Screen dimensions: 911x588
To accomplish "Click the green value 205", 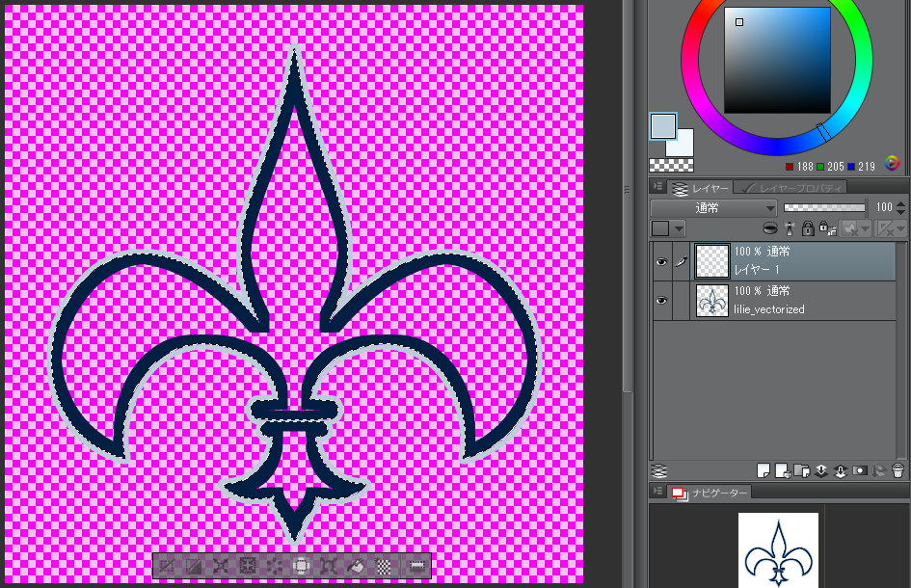I will pos(836,167).
